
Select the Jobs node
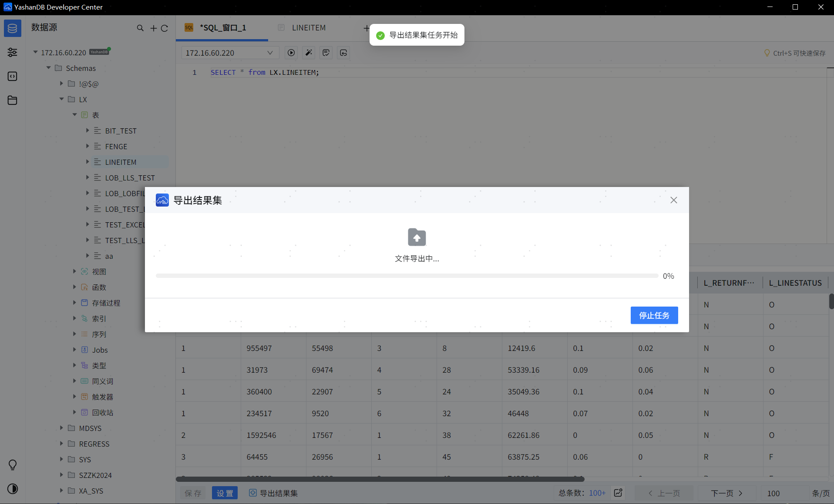click(100, 350)
